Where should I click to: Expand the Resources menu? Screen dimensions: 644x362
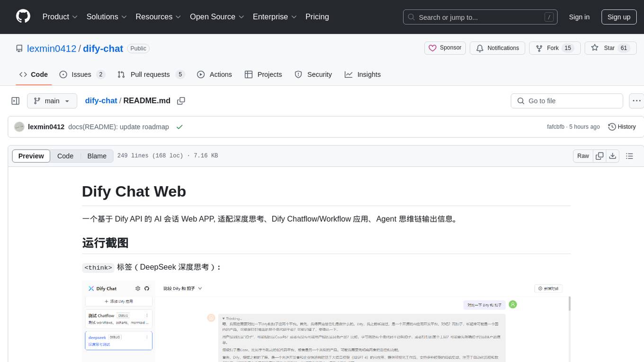click(158, 17)
